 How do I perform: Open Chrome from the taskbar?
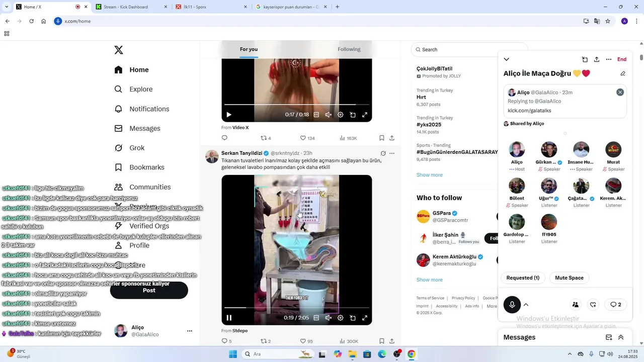point(412,354)
